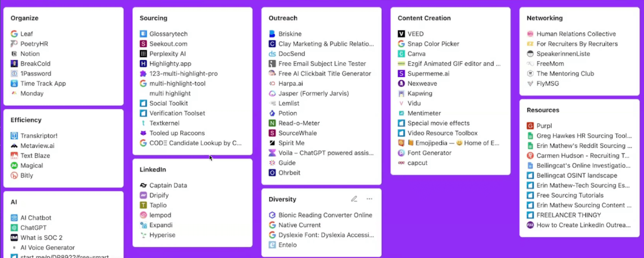
Task: Open SourceWhale link
Action: [298, 133]
